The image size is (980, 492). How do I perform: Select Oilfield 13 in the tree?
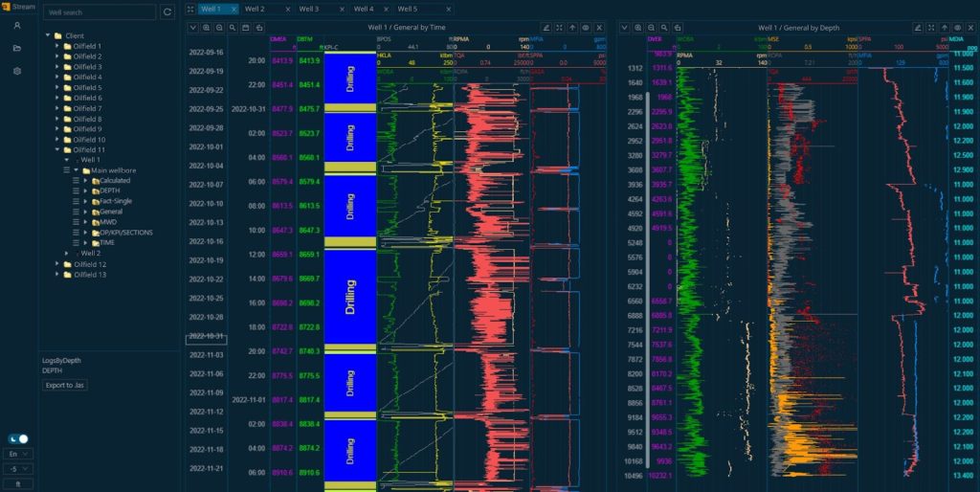[x=90, y=275]
